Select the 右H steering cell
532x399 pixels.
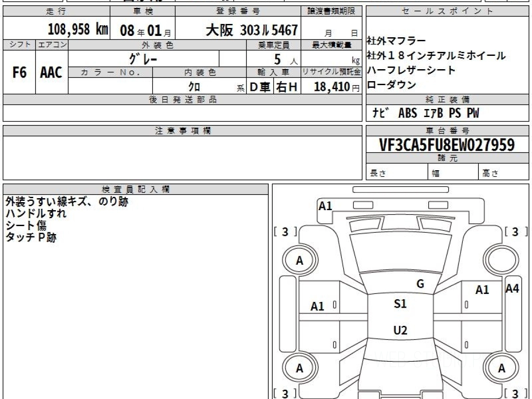(287, 87)
